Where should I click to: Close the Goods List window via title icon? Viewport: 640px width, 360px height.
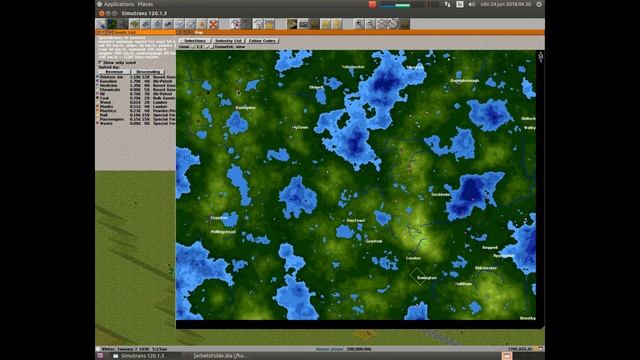point(98,32)
